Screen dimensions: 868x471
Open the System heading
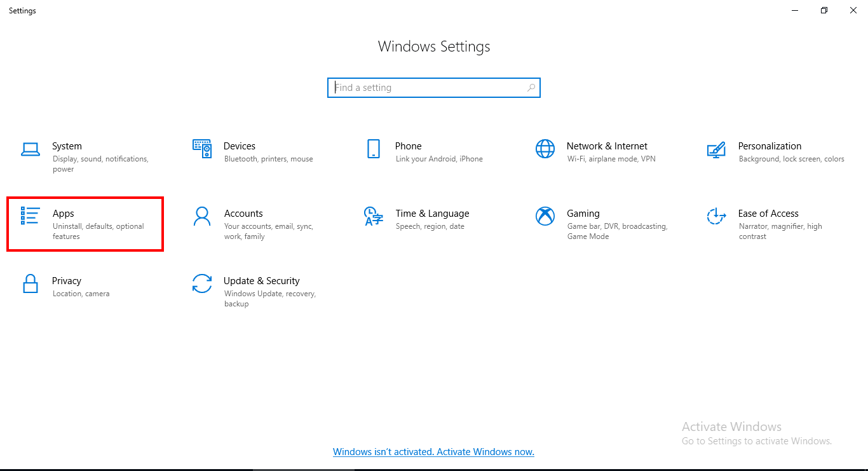pos(67,146)
